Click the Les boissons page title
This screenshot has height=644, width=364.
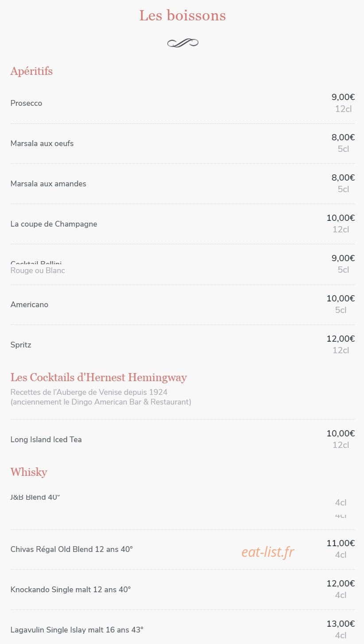(x=182, y=15)
